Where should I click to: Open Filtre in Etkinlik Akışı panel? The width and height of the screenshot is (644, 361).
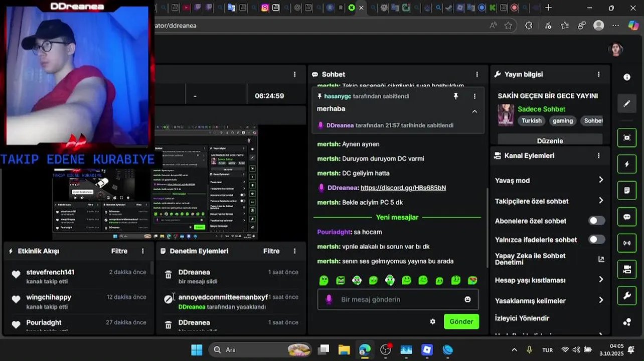point(119,251)
